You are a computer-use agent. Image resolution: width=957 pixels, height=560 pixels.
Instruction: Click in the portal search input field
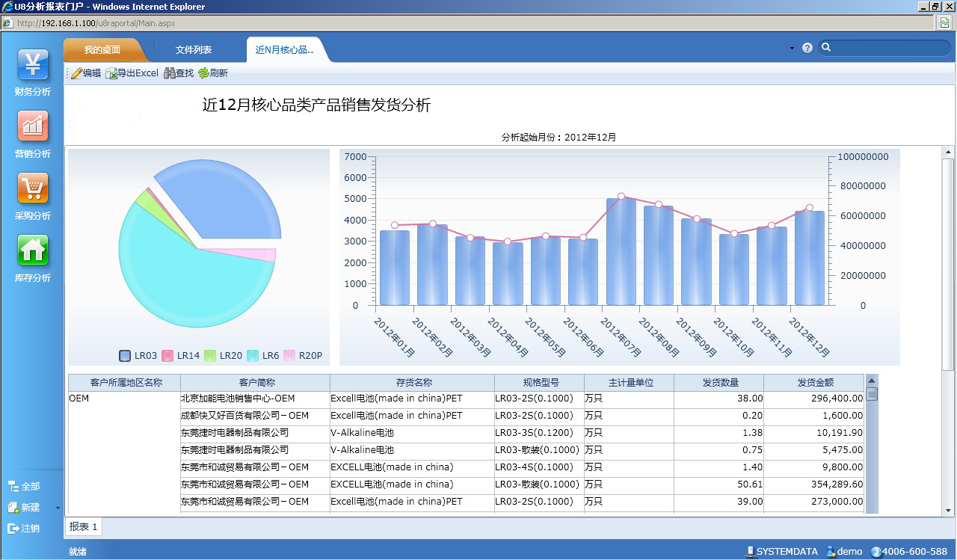coord(890,48)
